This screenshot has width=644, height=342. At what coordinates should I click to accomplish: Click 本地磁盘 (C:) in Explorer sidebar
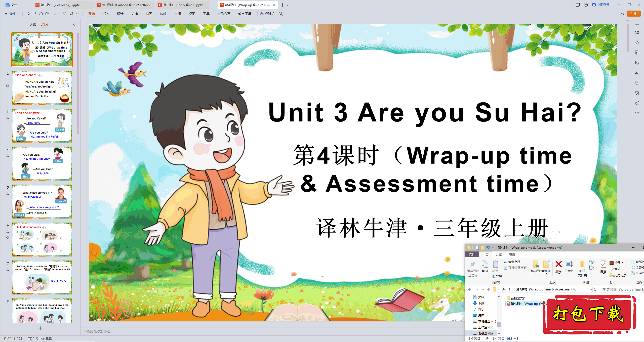(x=485, y=321)
